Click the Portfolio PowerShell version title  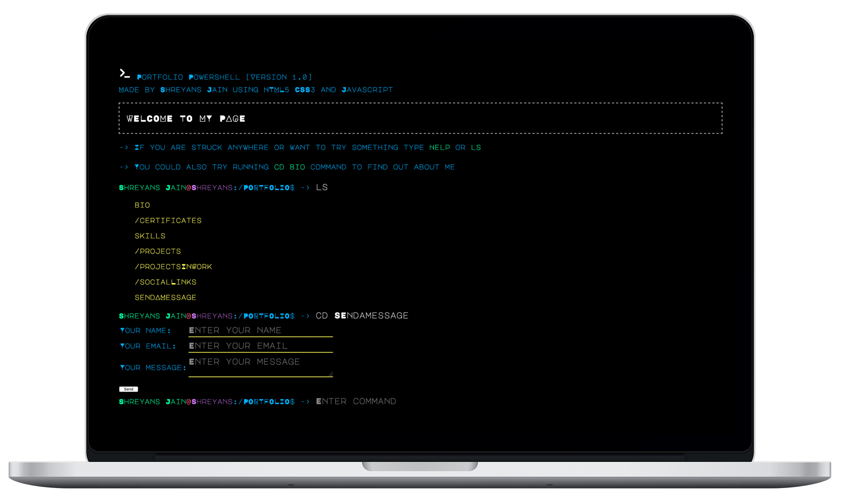[224, 77]
